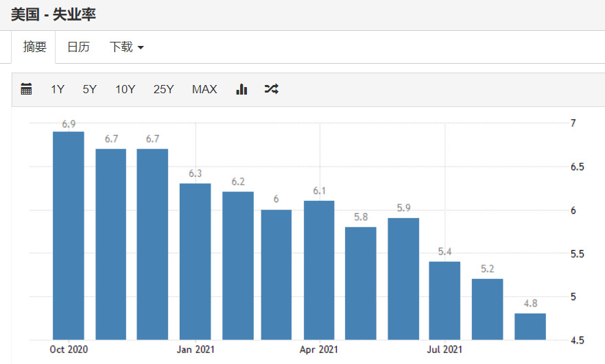
Task: Click the bar labeled 5.2
Action: (487, 309)
